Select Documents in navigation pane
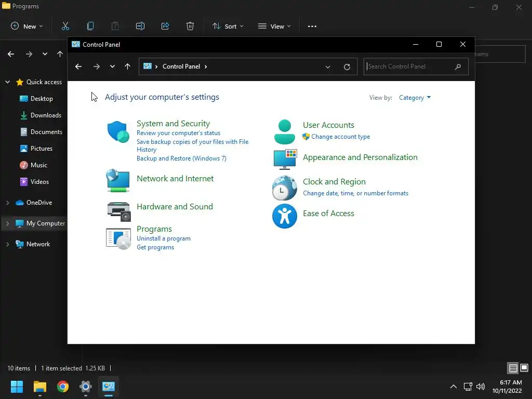Viewport: 532px width, 399px height. [41, 132]
